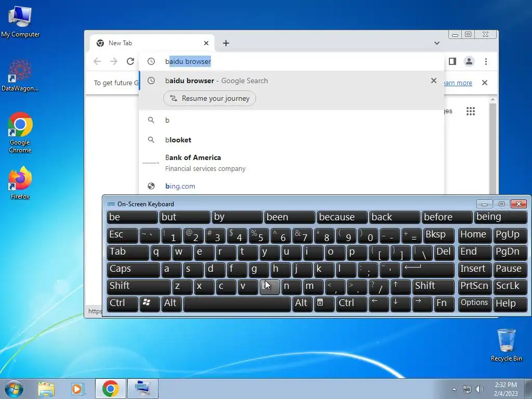
Task: Open Chrome's side panel icon
Action: pos(453,61)
